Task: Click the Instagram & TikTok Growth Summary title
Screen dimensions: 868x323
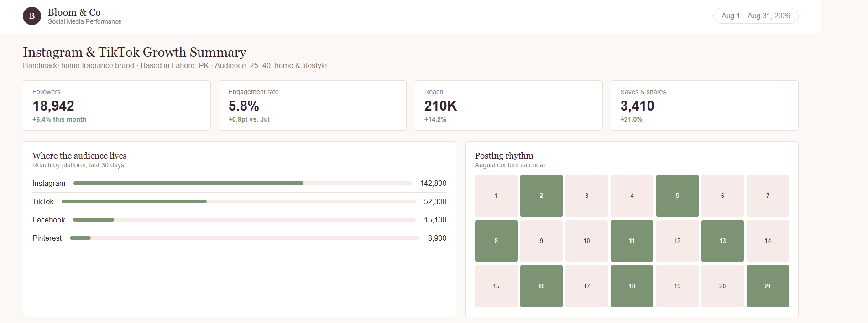Action: (x=135, y=52)
